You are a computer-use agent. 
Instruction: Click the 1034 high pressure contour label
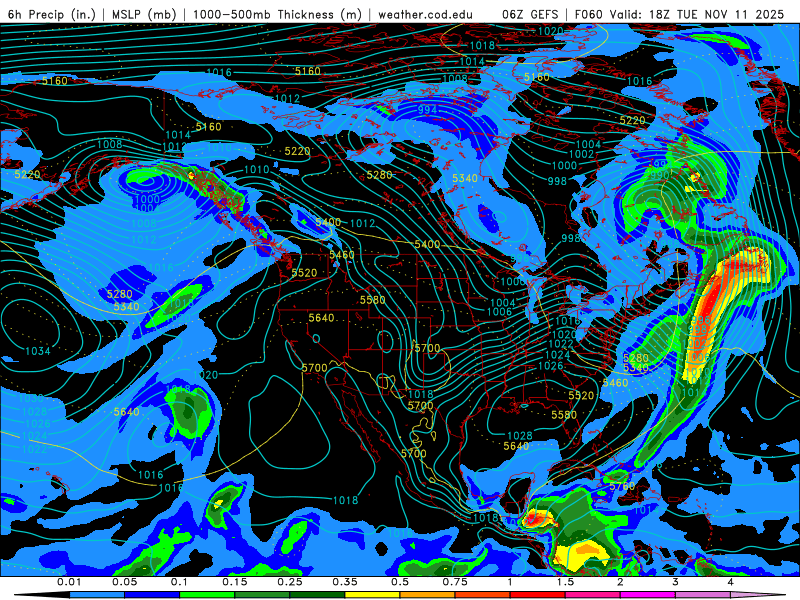[x=38, y=351]
